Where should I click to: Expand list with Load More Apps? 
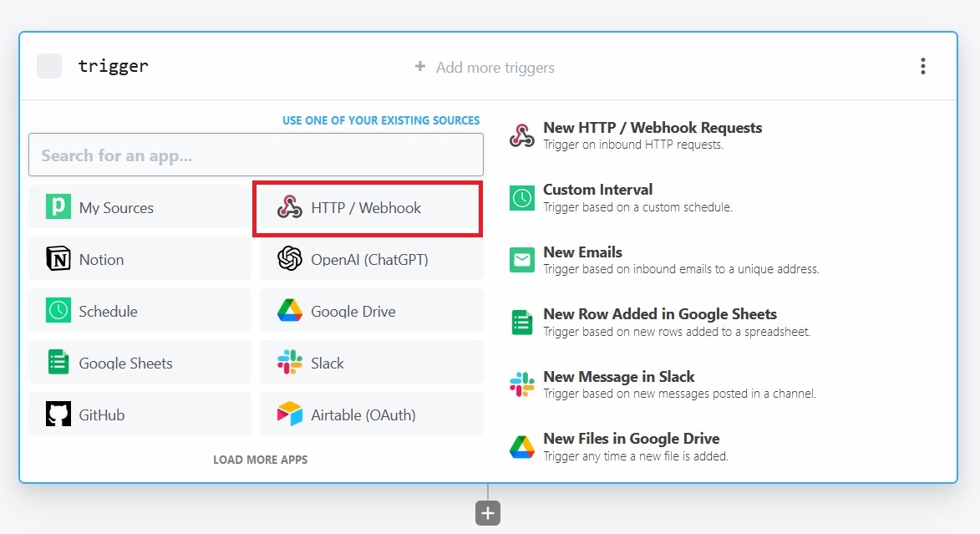point(260,460)
